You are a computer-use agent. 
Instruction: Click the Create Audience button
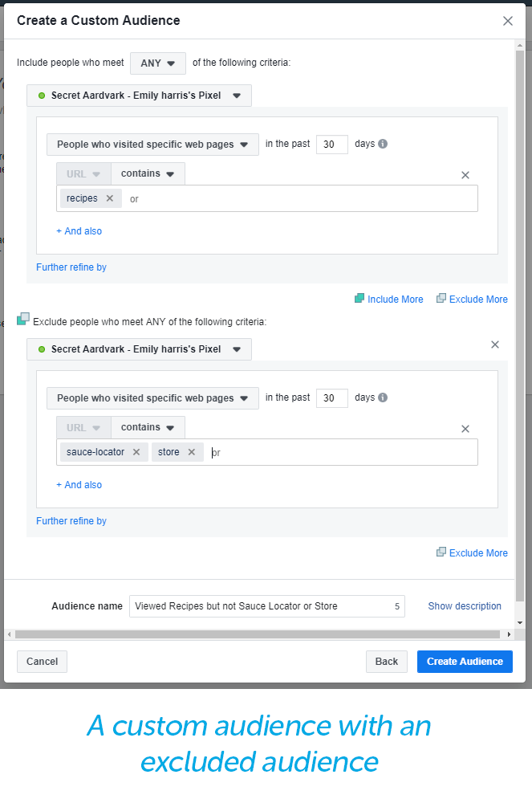[464, 661]
